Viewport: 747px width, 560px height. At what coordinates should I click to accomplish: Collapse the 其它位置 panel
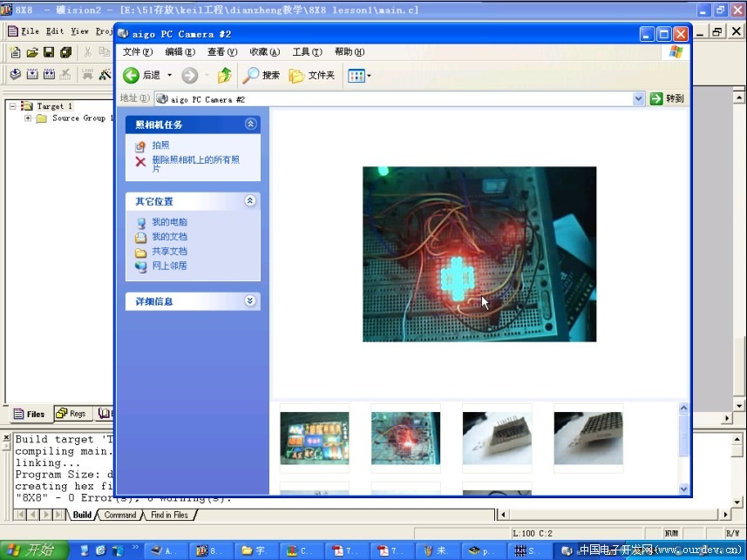[x=250, y=201]
